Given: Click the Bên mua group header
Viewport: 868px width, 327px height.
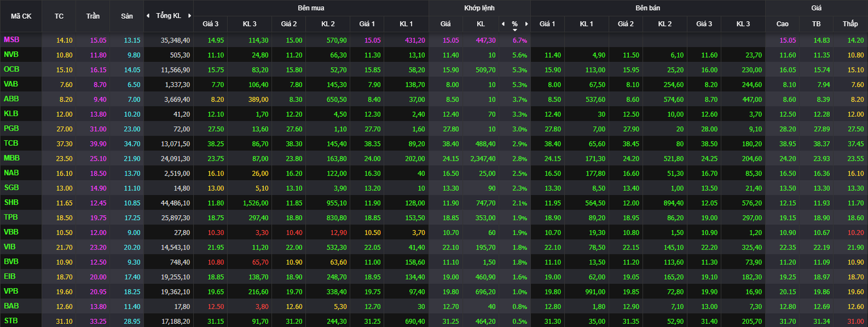Looking at the screenshot, I should 311,8.
